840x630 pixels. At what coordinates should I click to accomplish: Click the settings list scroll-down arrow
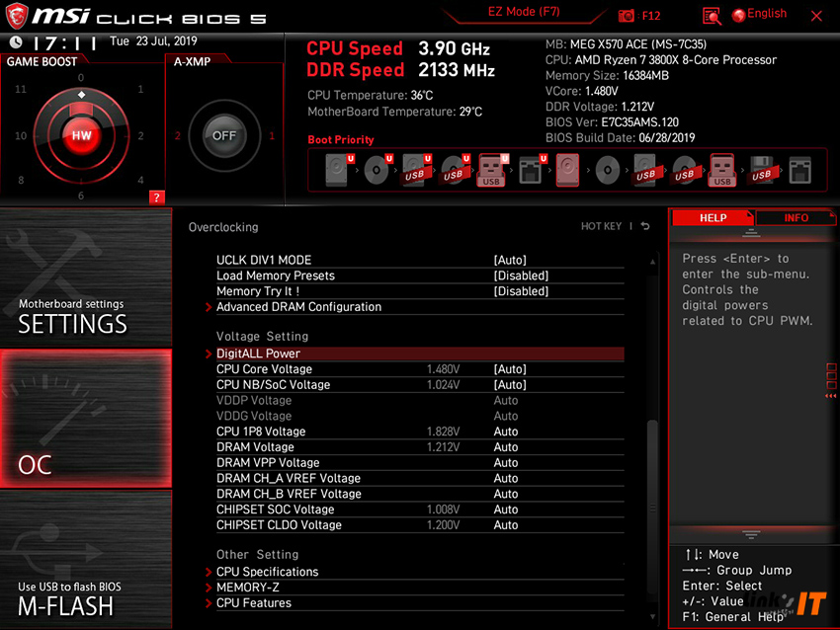click(x=652, y=616)
